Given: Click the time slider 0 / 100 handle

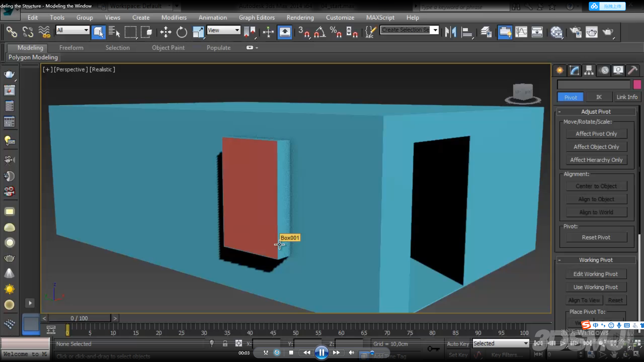Looking at the screenshot, I should (x=79, y=318).
